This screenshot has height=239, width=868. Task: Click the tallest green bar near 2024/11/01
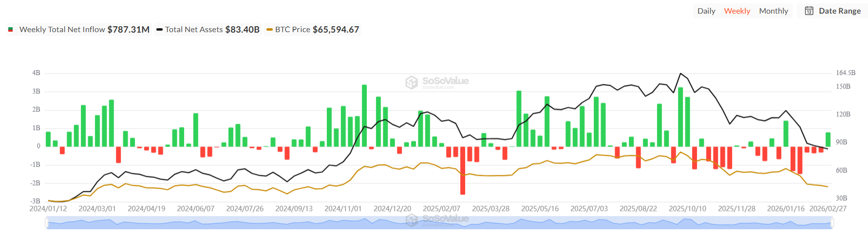click(x=364, y=115)
